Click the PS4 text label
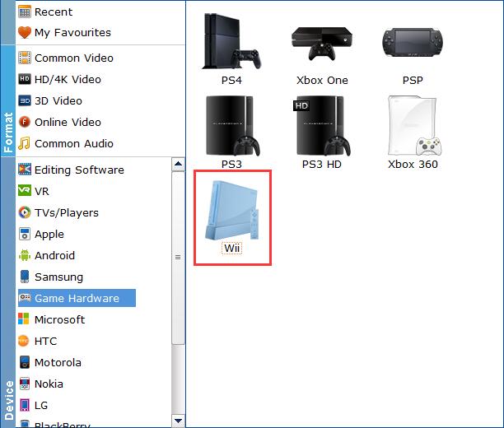The height and width of the screenshot is (428, 504). pyautogui.click(x=231, y=81)
